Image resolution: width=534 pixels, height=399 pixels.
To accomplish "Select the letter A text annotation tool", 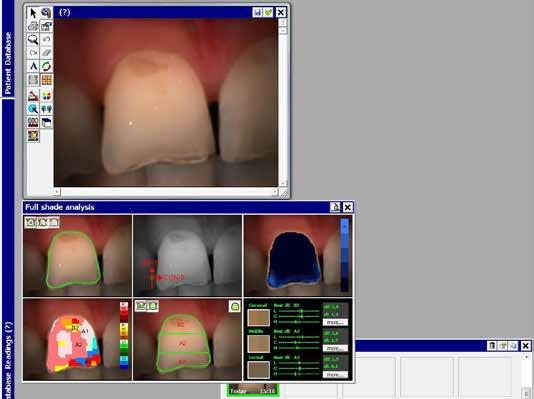I will tap(33, 66).
